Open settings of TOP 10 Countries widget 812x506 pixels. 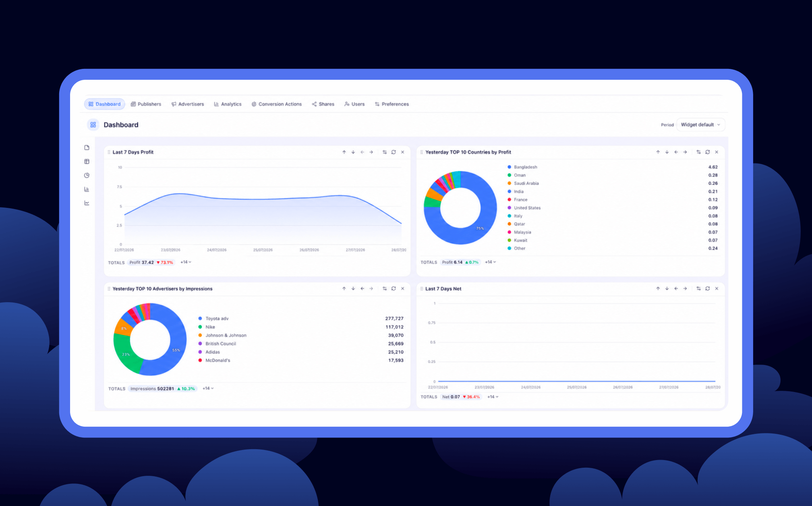(x=698, y=152)
